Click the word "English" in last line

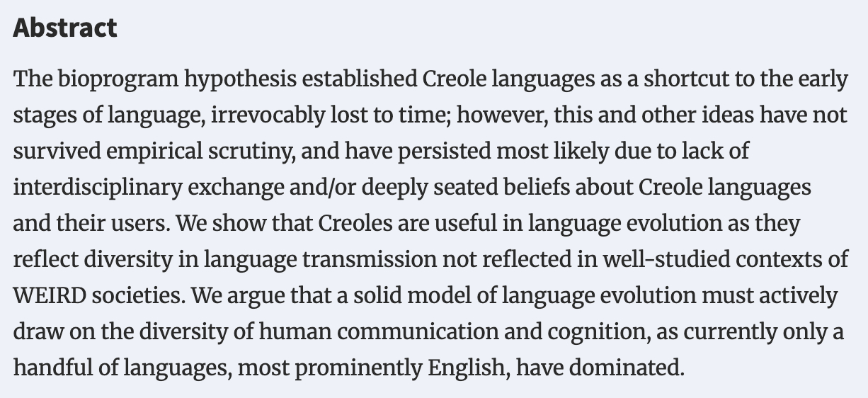tap(464, 368)
